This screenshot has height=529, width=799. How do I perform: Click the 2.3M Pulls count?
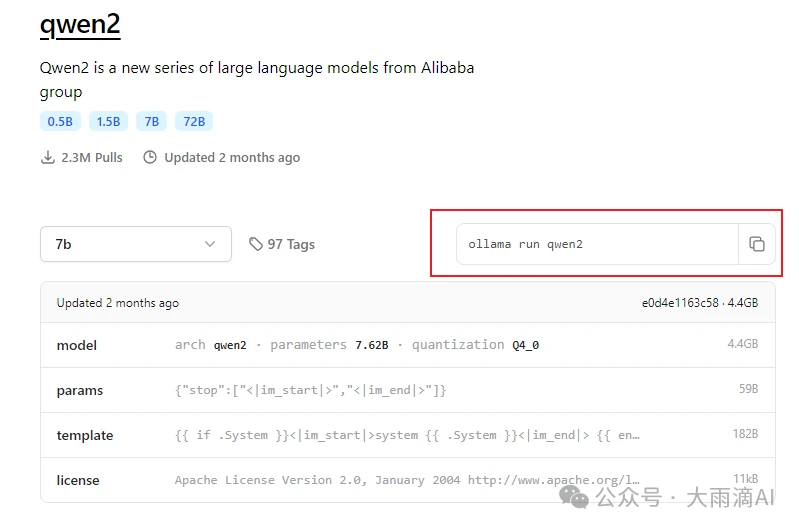92,157
